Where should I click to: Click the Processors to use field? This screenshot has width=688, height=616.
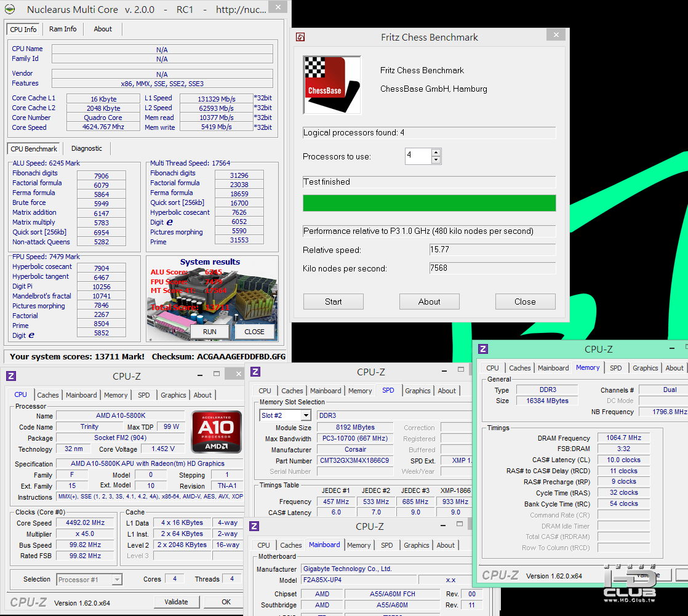tap(418, 156)
